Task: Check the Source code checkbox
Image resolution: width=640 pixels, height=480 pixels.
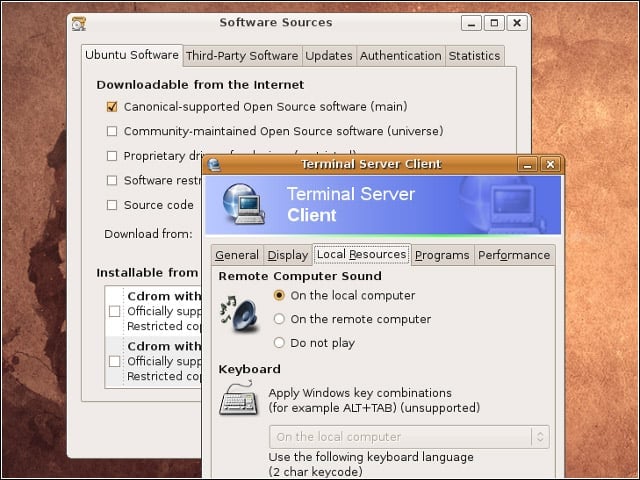Action: pos(111,205)
